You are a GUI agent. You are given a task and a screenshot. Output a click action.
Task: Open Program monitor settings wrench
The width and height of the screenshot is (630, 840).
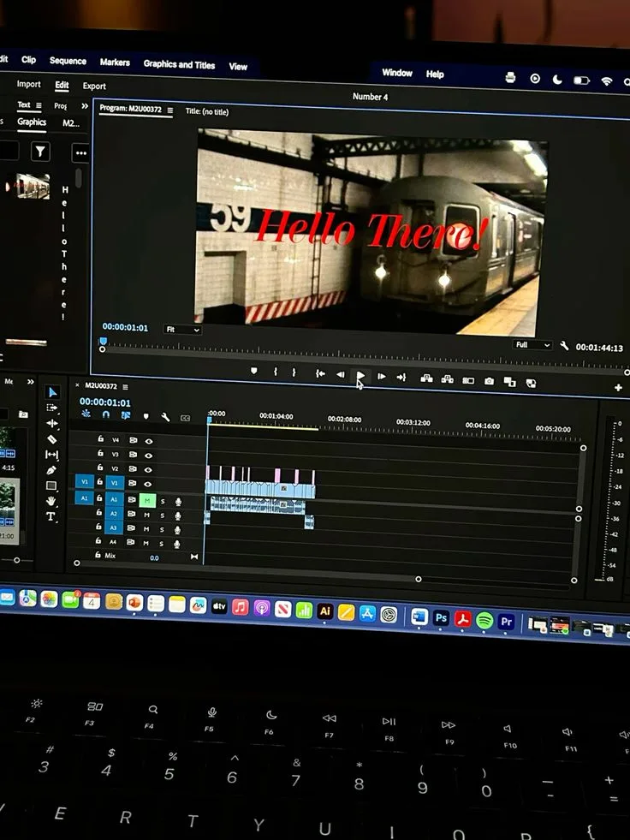pos(564,346)
